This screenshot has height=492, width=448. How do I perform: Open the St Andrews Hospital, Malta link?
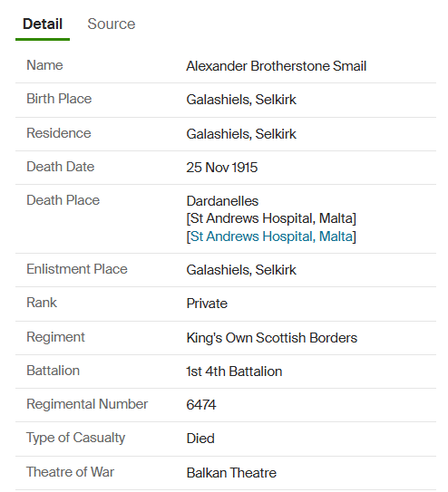point(271,236)
